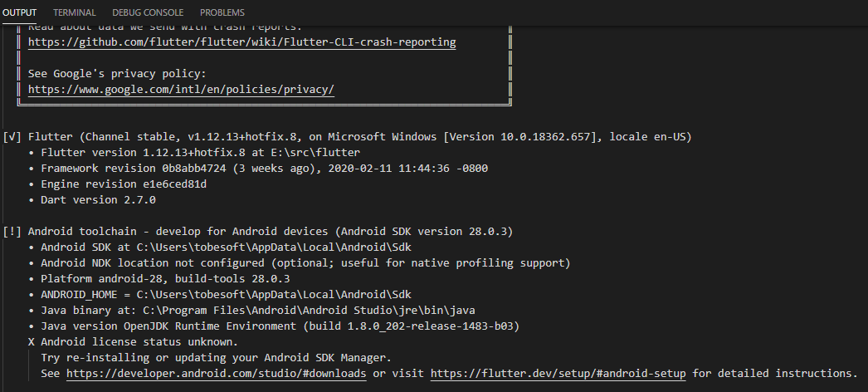The width and height of the screenshot is (868, 392).
Task: Open the flutter.dev android-setup link
Action: click(558, 373)
